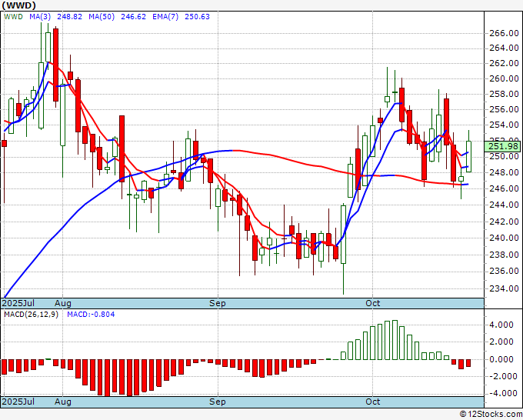Click the 256.00 price axis label
This screenshot has width=523, height=420.
(504, 109)
